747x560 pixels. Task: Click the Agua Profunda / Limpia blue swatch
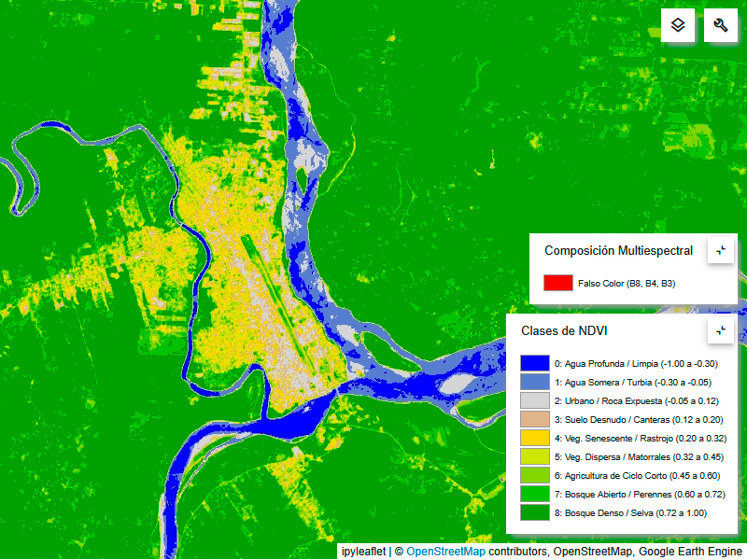coord(534,363)
